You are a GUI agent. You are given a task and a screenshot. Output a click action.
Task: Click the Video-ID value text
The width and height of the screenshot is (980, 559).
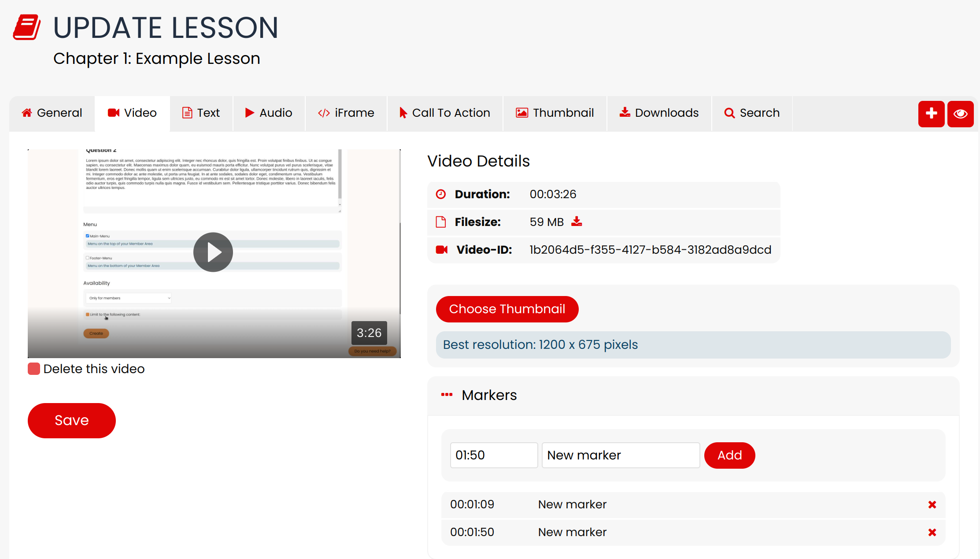651,250
